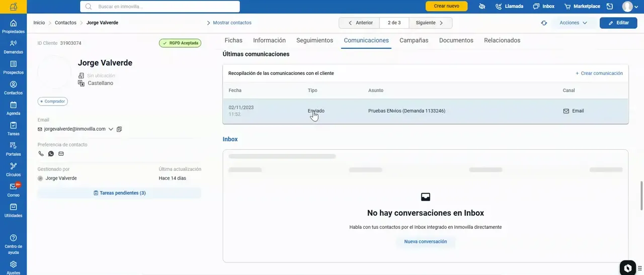
Task: Click the Email channel cell
Action: coord(574,111)
